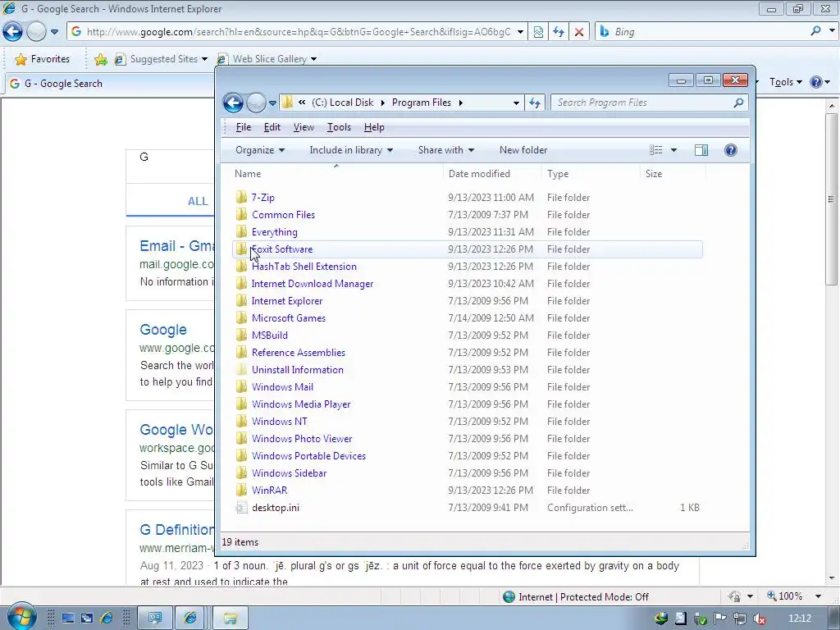840x630 pixels.
Task: Open Organize dropdown menu
Action: pos(260,150)
